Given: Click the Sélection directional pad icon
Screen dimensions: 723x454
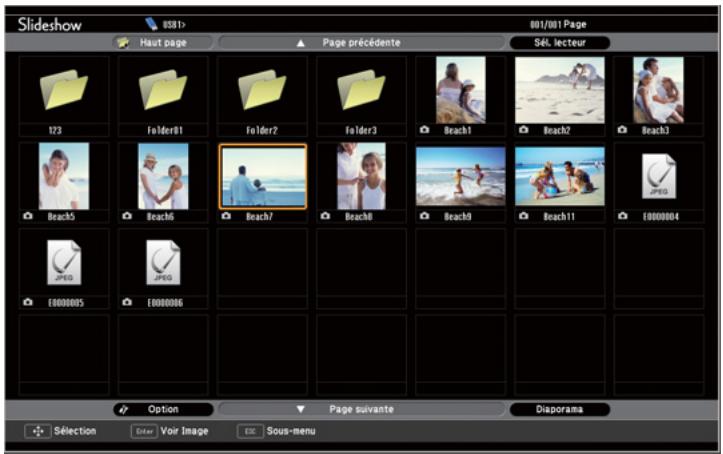Looking at the screenshot, I should click(38, 431).
